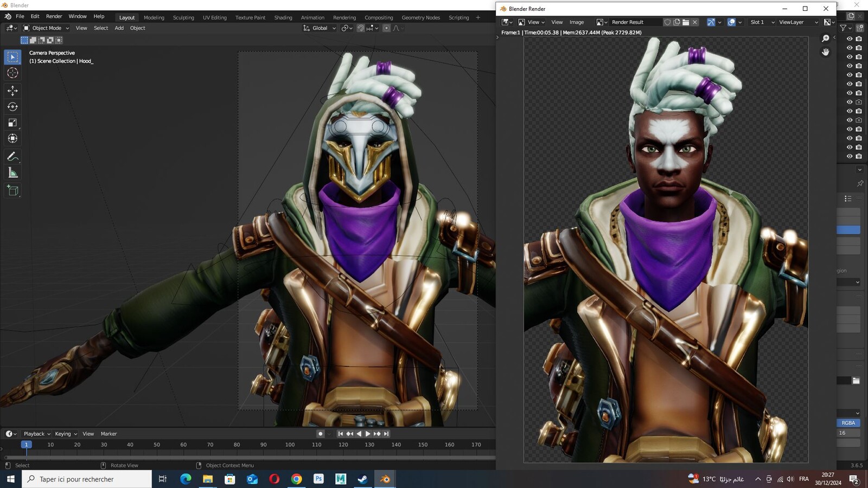The height and width of the screenshot is (488, 868).
Task: Open the Keying dropdown in timeline
Action: point(66,434)
